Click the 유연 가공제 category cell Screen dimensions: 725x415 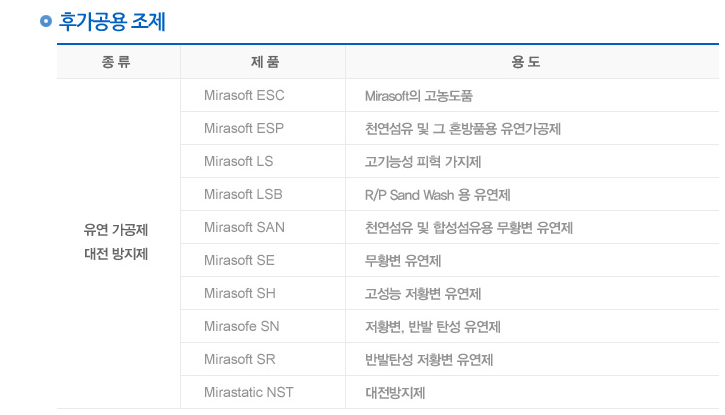pyautogui.click(x=116, y=230)
